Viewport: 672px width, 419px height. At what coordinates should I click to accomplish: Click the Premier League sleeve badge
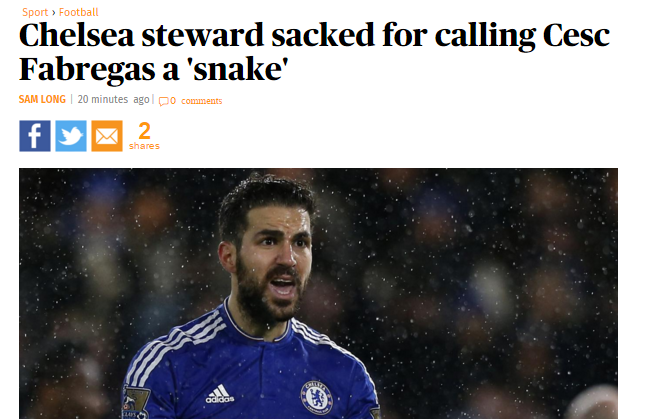tap(135, 403)
